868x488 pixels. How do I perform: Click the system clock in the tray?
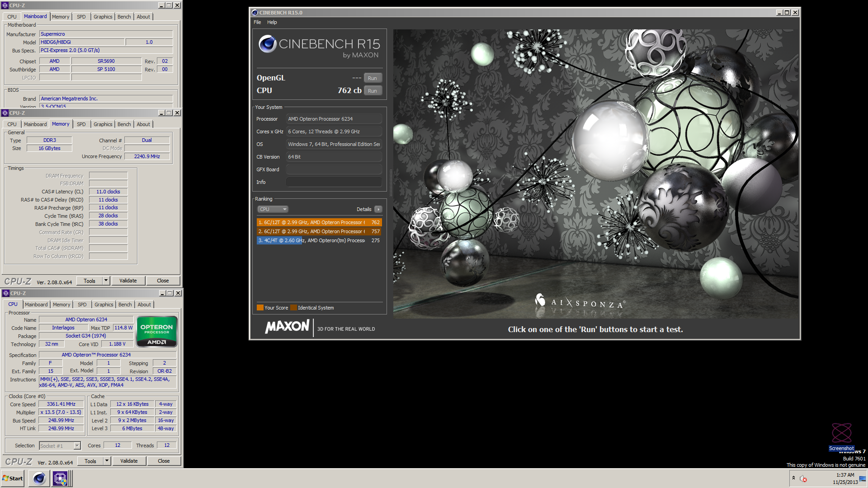pyautogui.click(x=845, y=479)
